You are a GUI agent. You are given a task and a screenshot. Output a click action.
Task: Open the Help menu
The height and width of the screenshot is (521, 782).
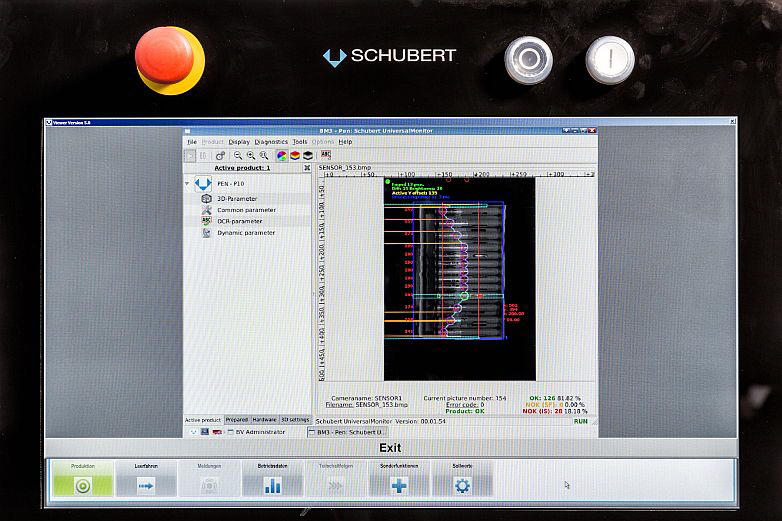click(346, 142)
